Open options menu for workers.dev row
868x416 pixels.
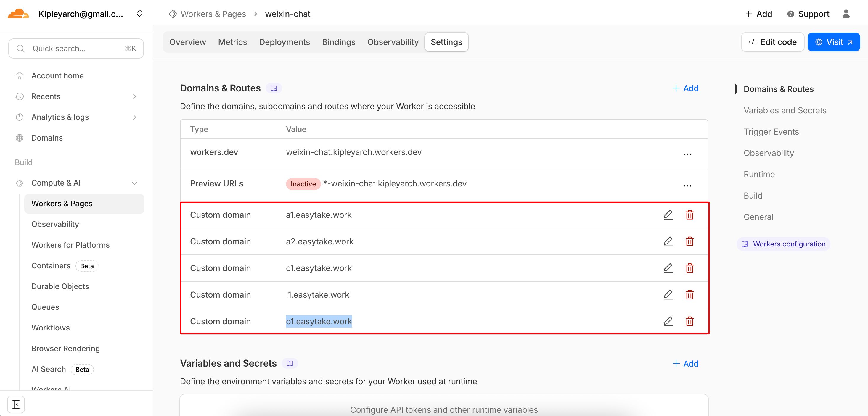pos(687,154)
